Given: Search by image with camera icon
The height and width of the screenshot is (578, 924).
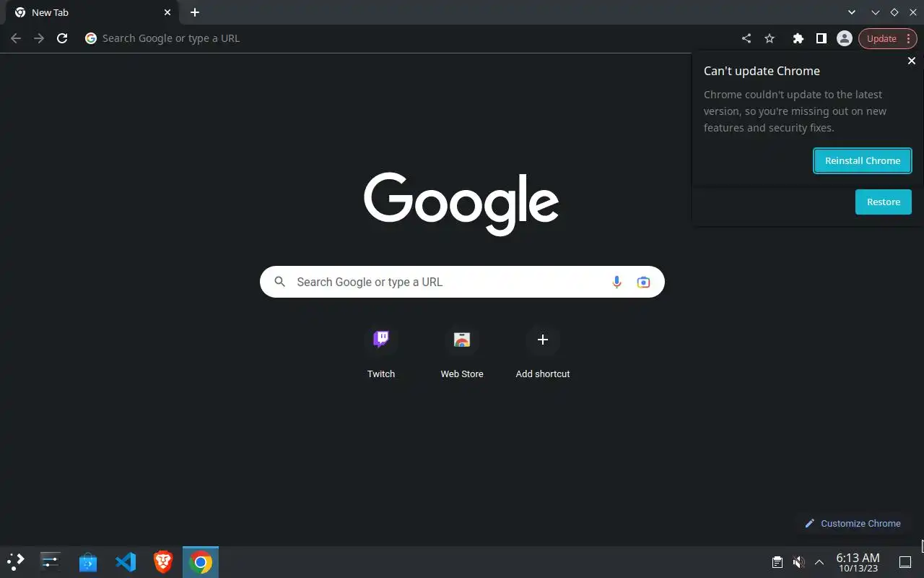Looking at the screenshot, I should point(643,282).
